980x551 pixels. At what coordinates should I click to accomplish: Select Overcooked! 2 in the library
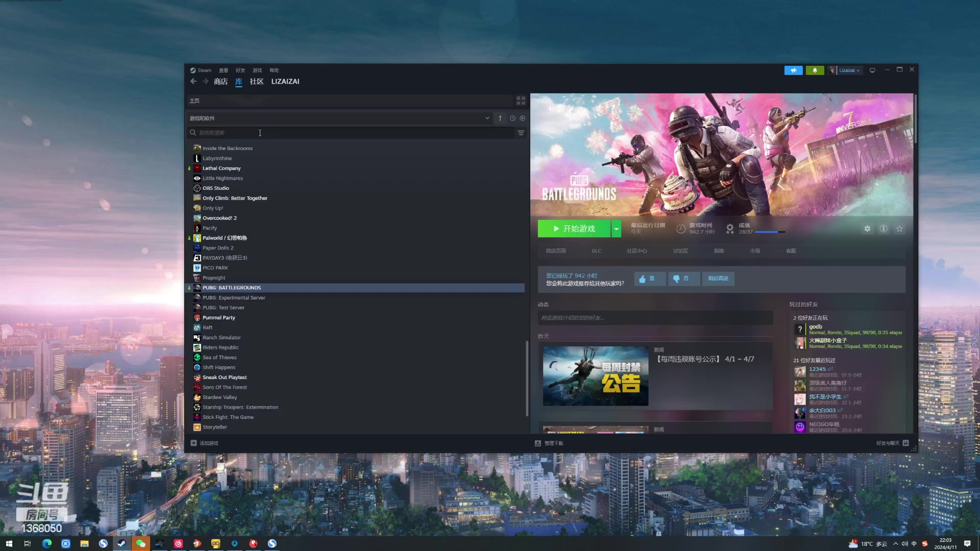[x=219, y=218]
